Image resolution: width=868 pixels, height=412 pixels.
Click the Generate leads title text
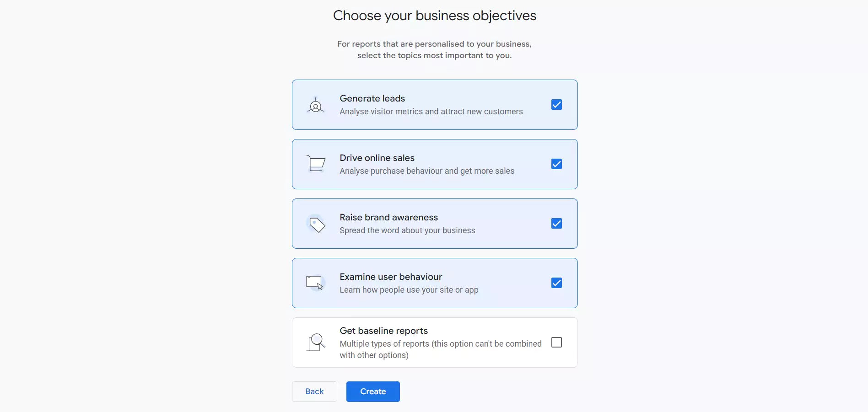point(372,98)
